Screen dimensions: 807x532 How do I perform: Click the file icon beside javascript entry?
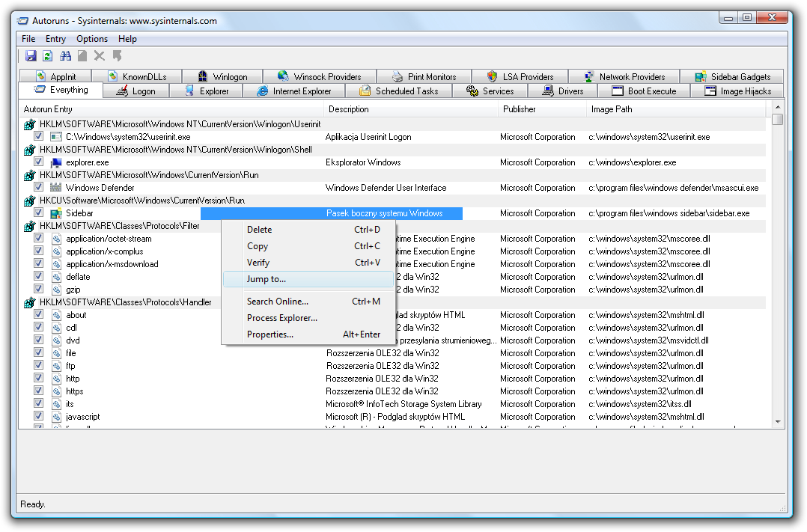[57, 417]
